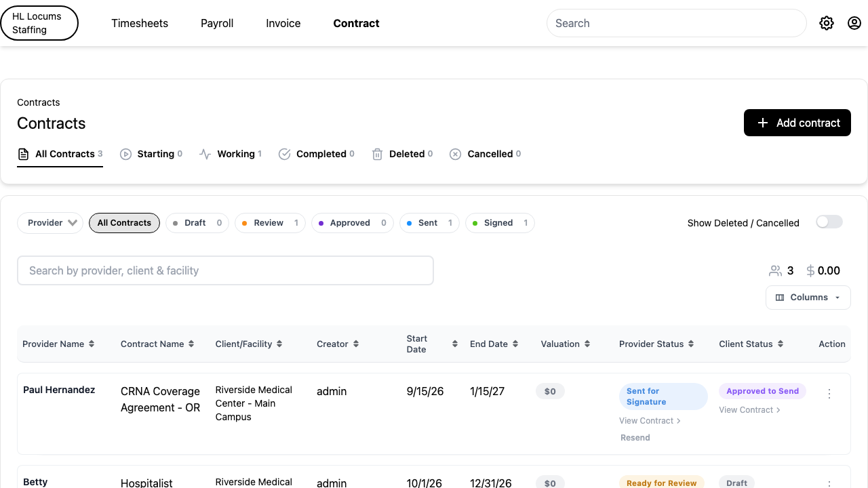Click the dollar sign total icon
The height and width of the screenshot is (488, 868).
810,271
